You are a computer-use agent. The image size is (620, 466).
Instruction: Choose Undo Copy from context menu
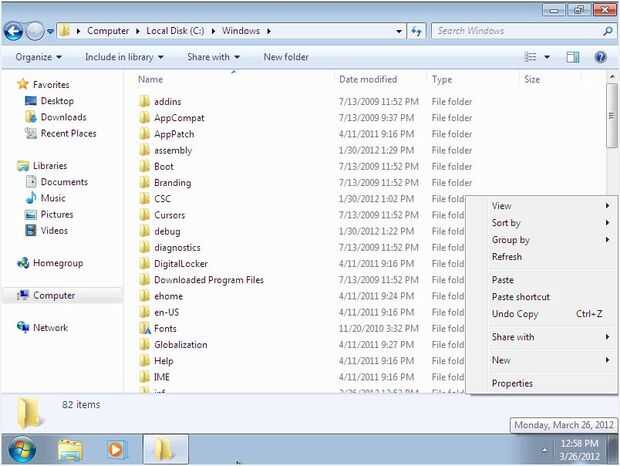(541, 313)
